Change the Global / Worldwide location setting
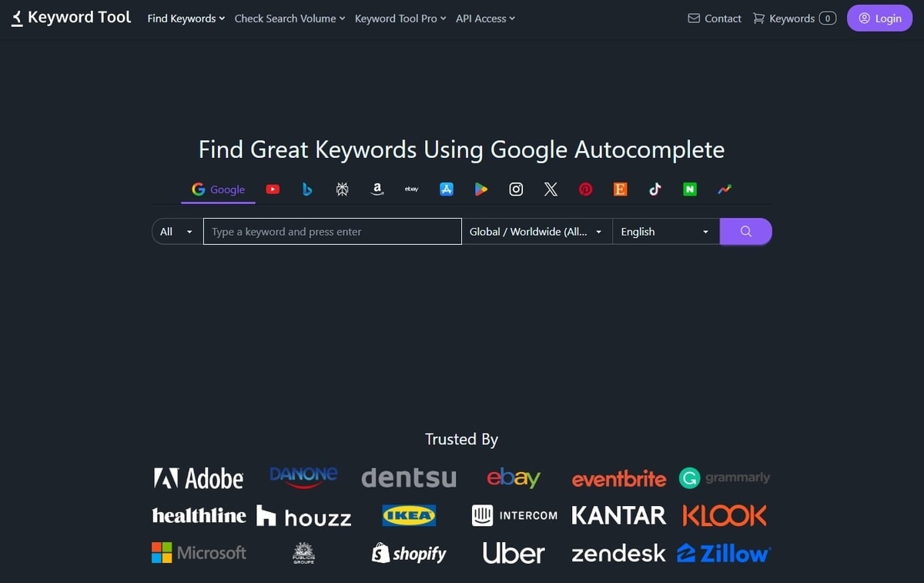This screenshot has height=583, width=924. point(536,231)
